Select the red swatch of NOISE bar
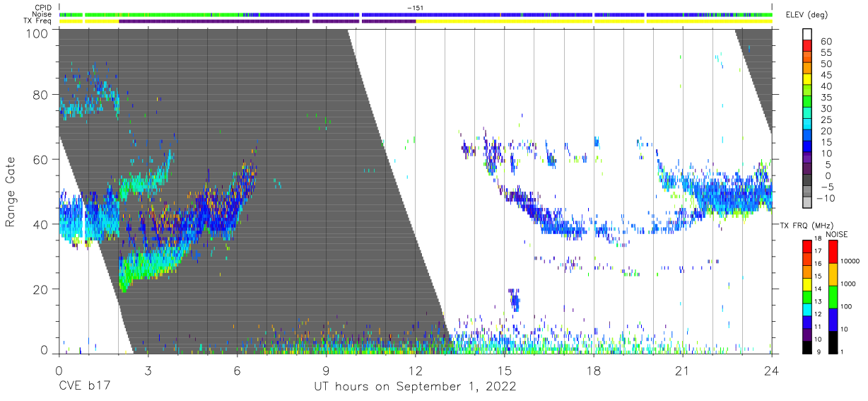 click(832, 252)
